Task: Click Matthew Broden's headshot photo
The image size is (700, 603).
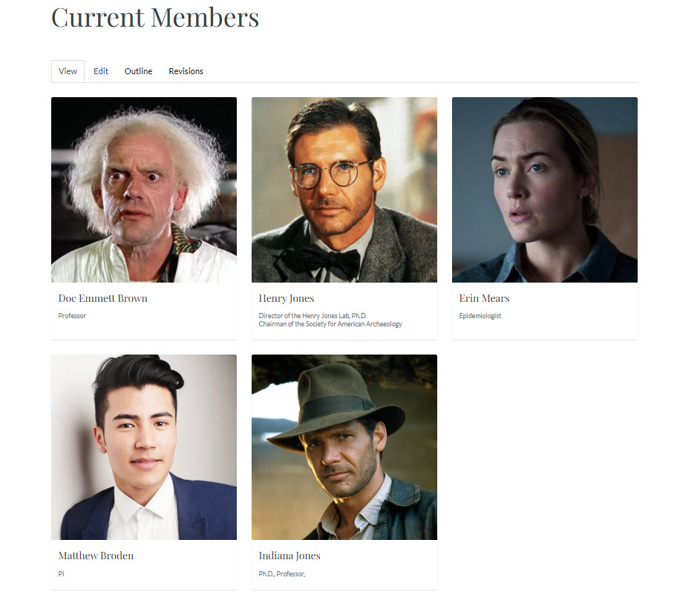Action: point(144,447)
